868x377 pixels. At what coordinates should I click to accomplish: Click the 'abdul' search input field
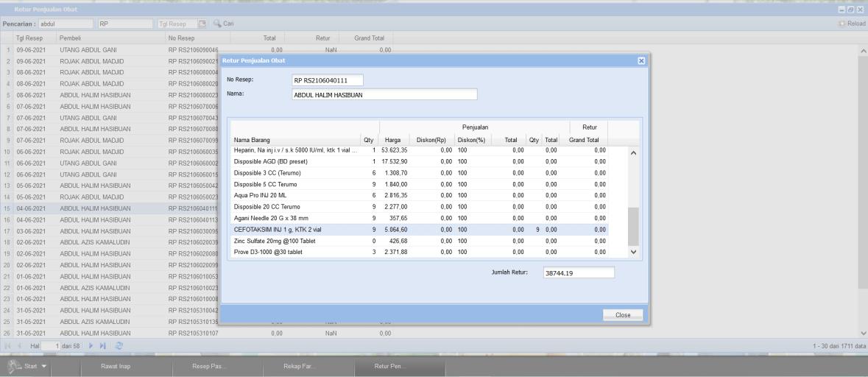point(66,24)
